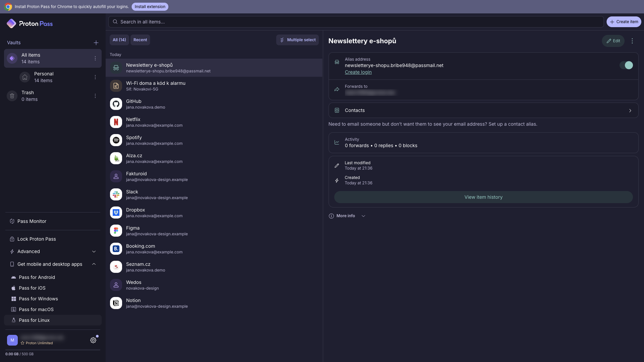The image size is (644, 362).
Task: Open Wi-Fi doma a kód k alarmu note
Action: coord(214,86)
